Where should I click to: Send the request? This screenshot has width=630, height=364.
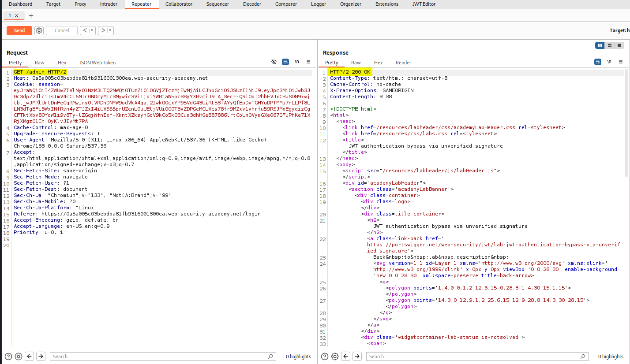click(x=19, y=30)
